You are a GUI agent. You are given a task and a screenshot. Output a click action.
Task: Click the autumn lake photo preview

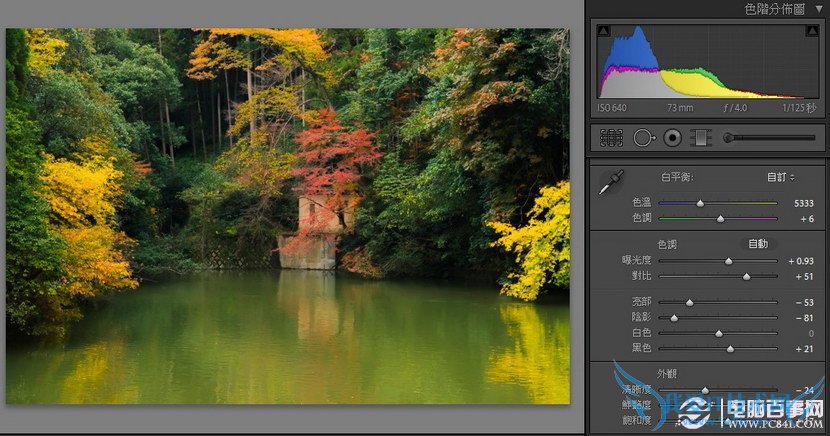point(288,216)
